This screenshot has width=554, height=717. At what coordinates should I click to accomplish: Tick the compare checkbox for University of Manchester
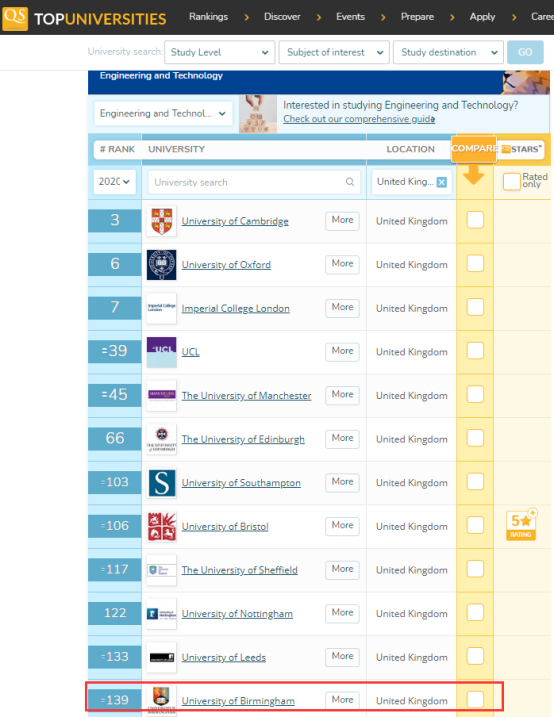tap(475, 394)
